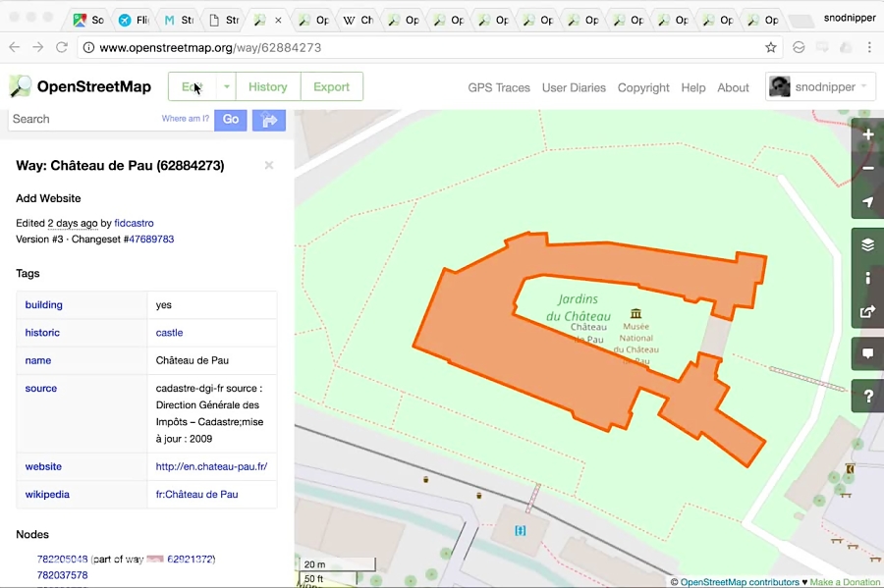Open GPS Traces page

click(498, 87)
